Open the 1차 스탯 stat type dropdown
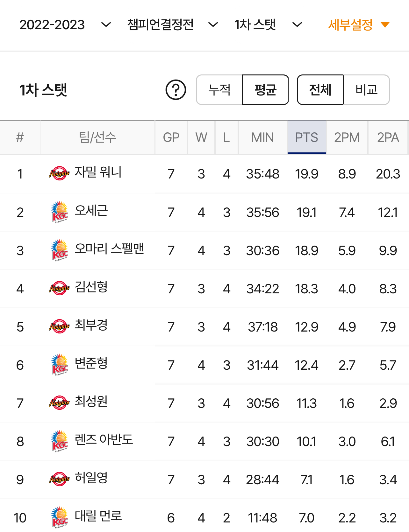409x532 pixels. [x=268, y=24]
